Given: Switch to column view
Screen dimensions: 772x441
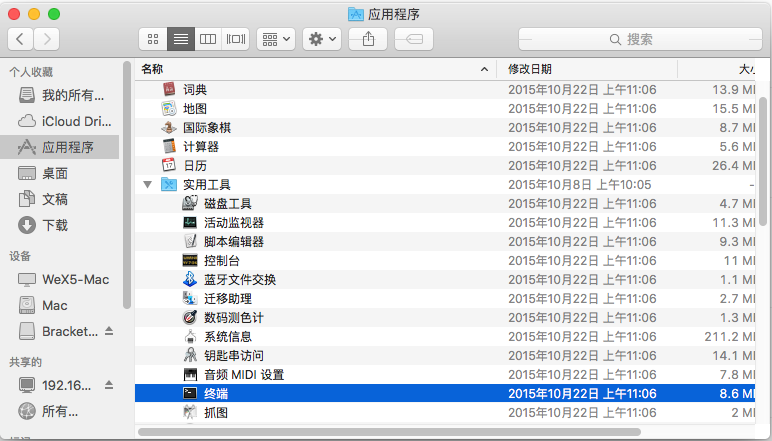Looking at the screenshot, I should [x=208, y=39].
